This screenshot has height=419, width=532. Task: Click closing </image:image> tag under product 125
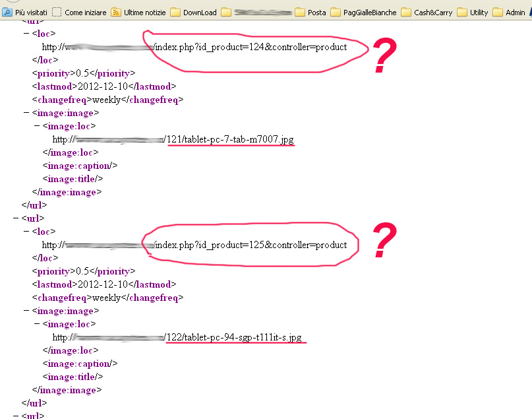[x=67, y=390]
